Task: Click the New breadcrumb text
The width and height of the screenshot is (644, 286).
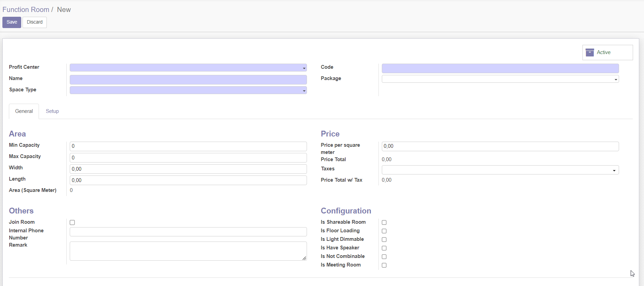Action: tap(64, 10)
